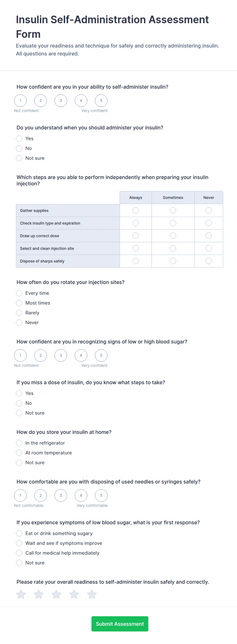
Task: Select 5 for self-administer insulin confidence
Action: pyautogui.click(x=101, y=100)
